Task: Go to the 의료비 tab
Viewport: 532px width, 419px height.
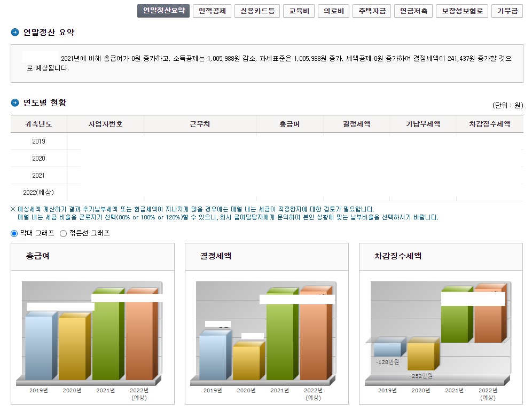Action: pos(333,11)
